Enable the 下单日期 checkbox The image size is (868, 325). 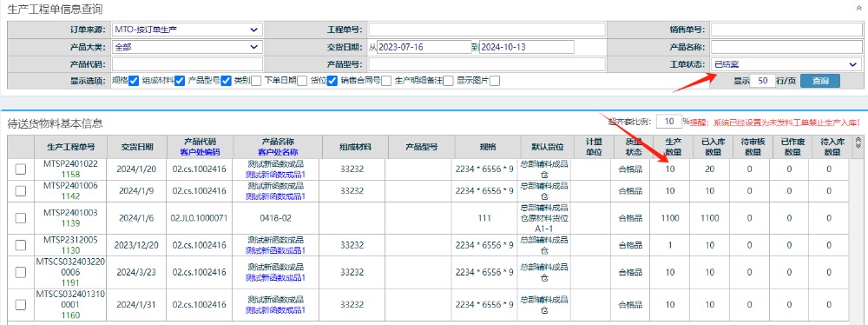pos(302,81)
